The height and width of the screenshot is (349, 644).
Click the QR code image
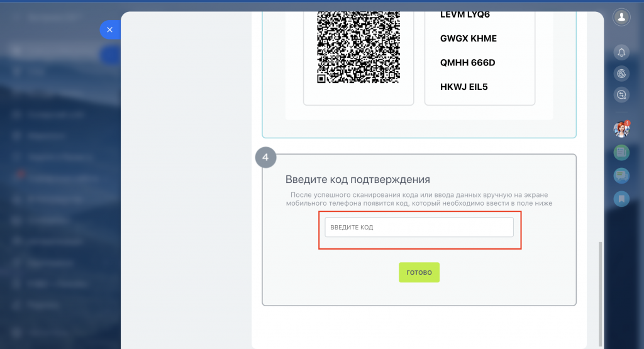tap(358, 47)
